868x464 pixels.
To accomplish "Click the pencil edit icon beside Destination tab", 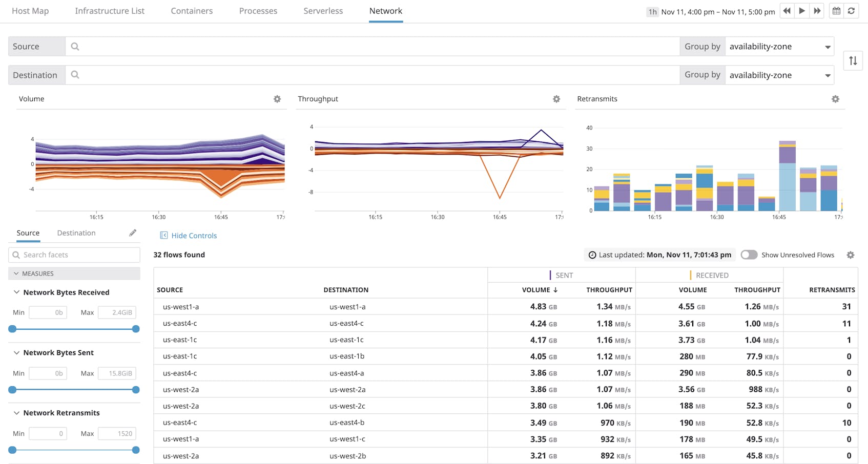I will tap(133, 233).
